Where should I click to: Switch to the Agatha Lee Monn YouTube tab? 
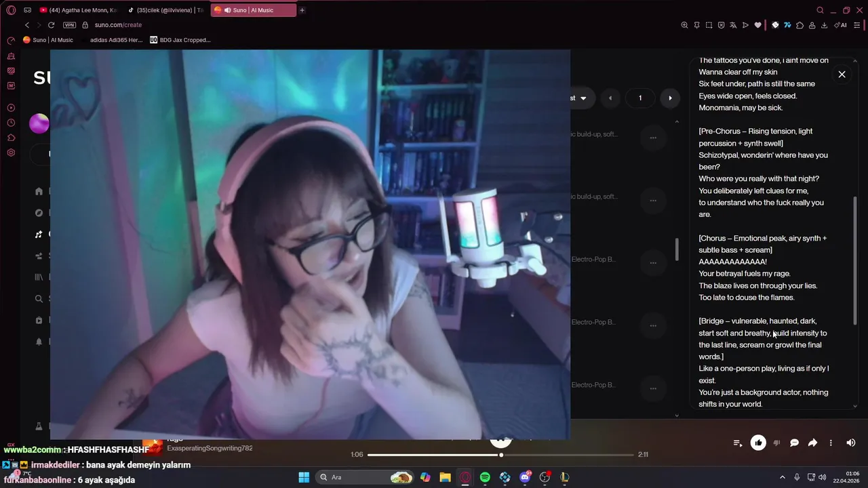(79, 10)
